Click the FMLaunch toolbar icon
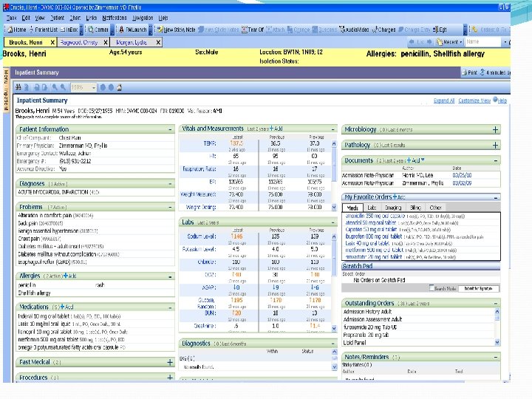Viewport: 532px width, 399px height. tap(133, 30)
